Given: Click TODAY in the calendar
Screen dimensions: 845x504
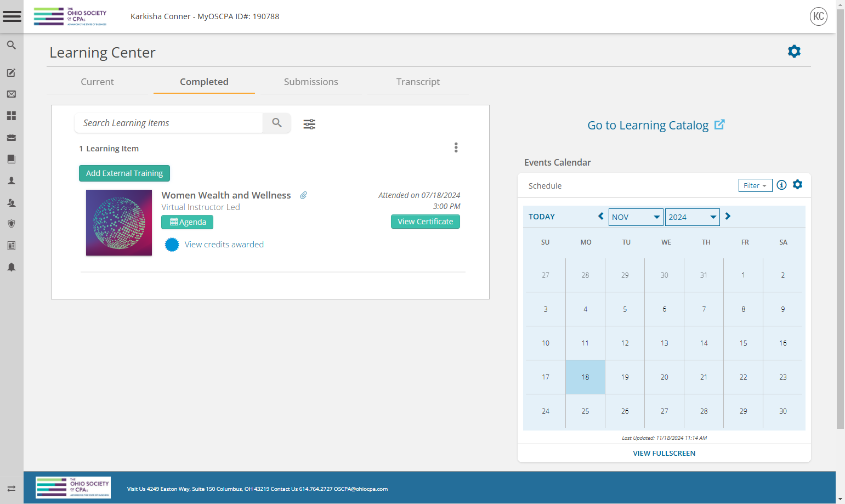Looking at the screenshot, I should point(542,217).
